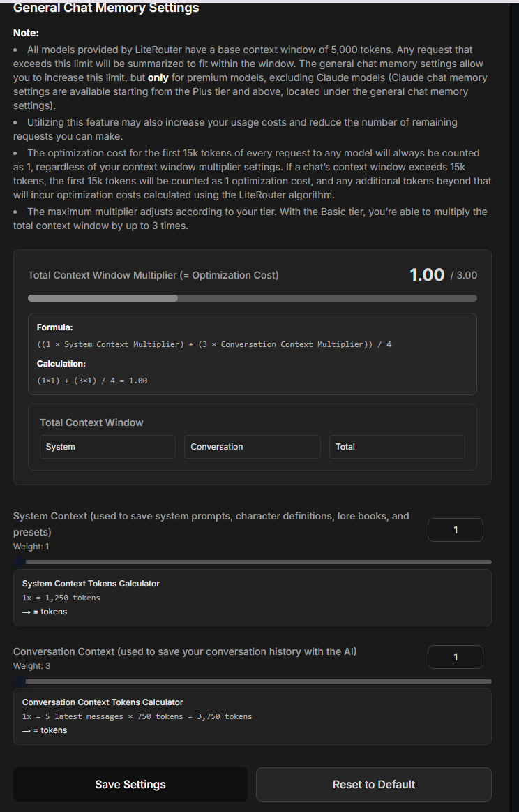Screen dimensions: 519x812
Task: Click the Reset to Default button
Action: pyautogui.click(x=373, y=784)
